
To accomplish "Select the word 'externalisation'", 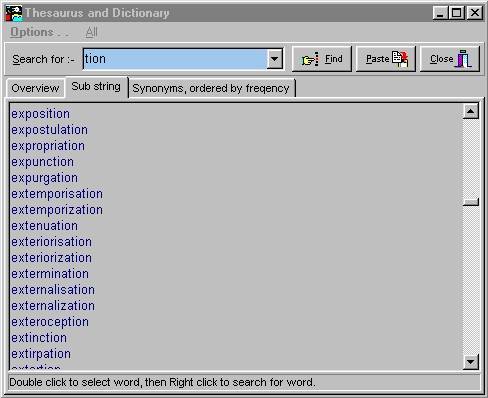I will pyautogui.click(x=53, y=290).
